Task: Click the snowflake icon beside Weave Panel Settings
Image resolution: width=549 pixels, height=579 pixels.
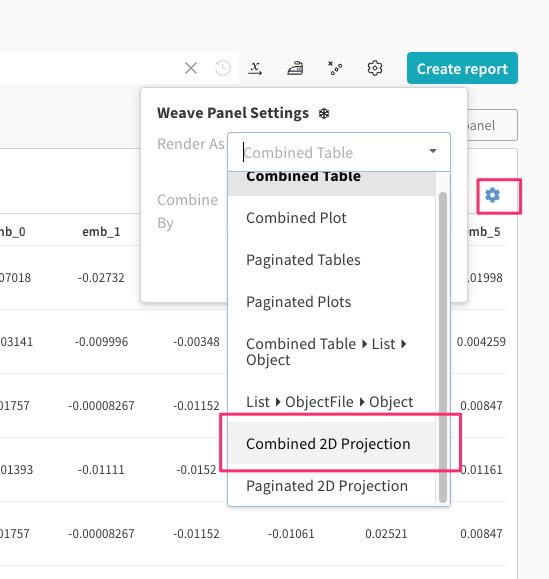Action: 324,113
